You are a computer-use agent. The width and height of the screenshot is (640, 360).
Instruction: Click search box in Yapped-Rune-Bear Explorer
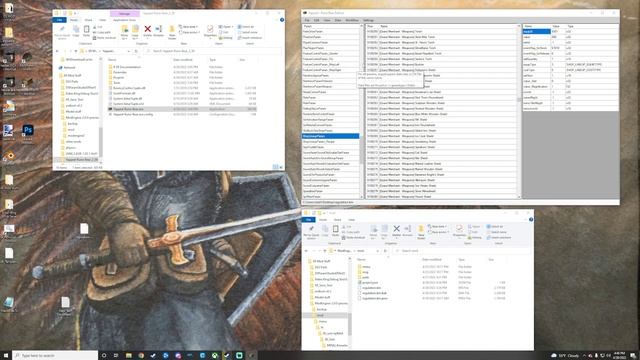[212, 51]
